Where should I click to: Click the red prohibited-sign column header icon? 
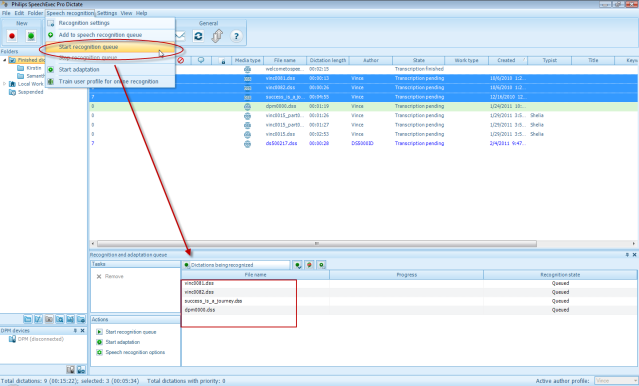point(181,60)
